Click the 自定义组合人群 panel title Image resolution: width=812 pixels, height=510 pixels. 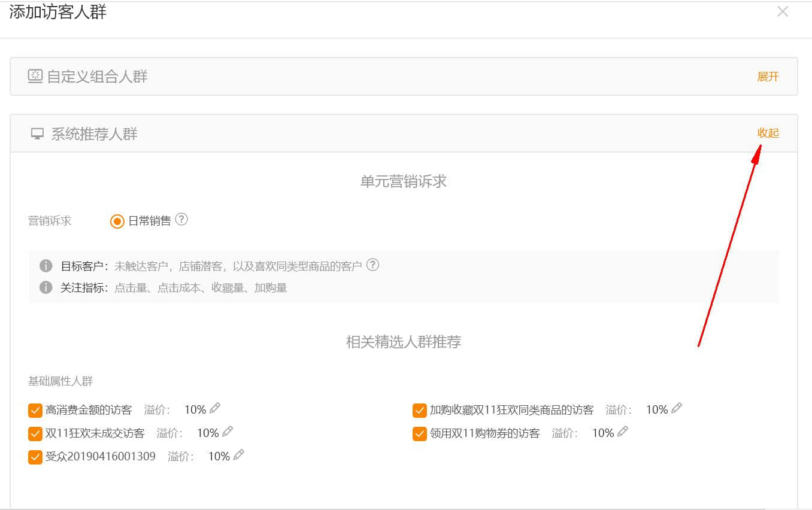(97, 77)
